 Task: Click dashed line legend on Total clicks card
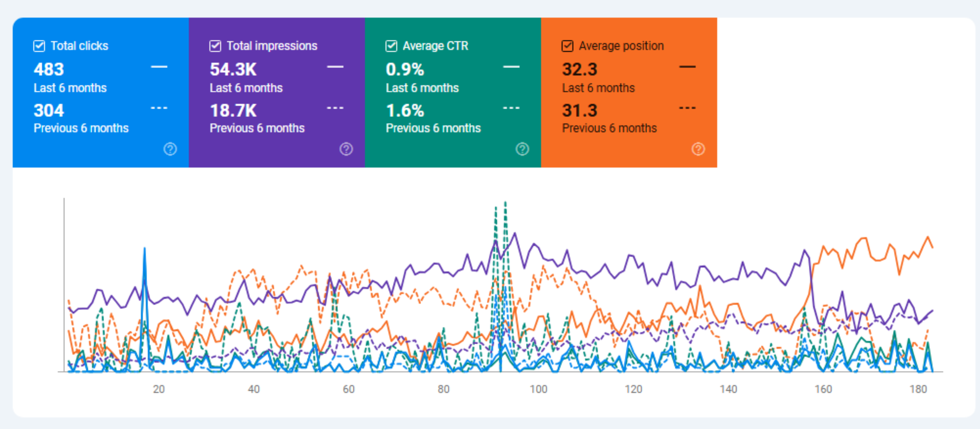[159, 108]
